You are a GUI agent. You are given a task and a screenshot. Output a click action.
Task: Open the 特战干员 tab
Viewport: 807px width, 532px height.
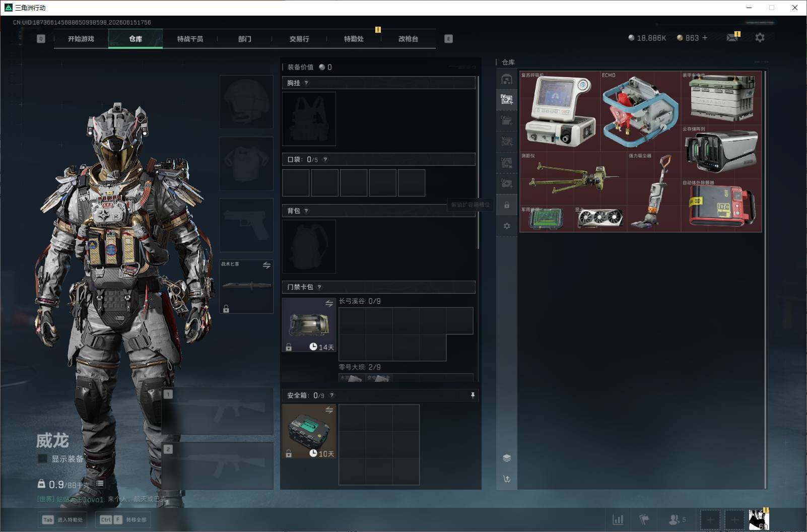[190, 39]
